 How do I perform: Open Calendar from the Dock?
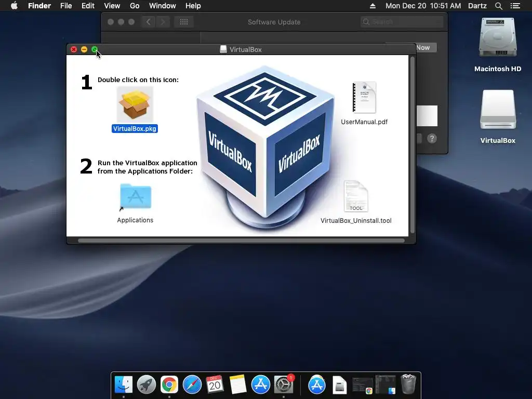coord(215,385)
